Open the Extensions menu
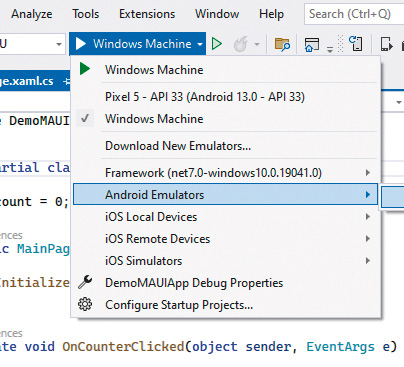 coord(147,14)
